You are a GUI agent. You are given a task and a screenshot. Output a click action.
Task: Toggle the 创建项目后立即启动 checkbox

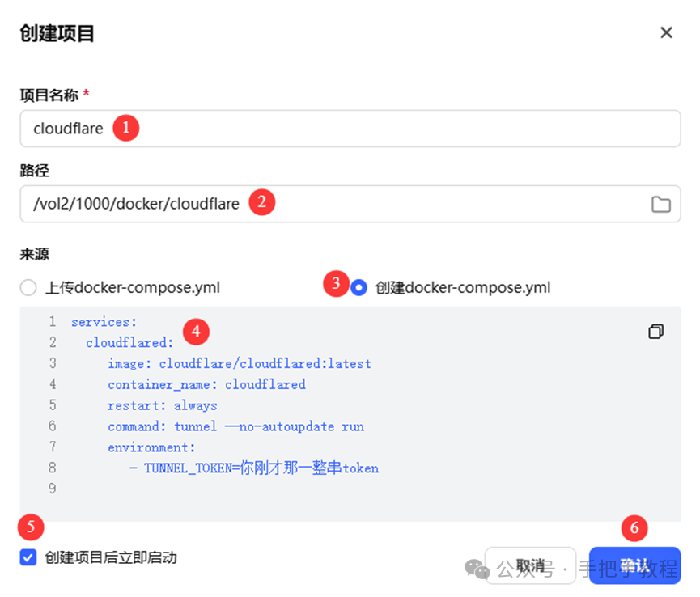[29, 557]
